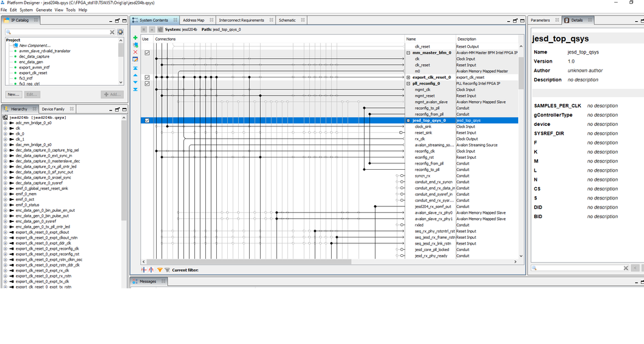
Task: Select export_avmm_intf in the Project list
Action: tap(34, 67)
